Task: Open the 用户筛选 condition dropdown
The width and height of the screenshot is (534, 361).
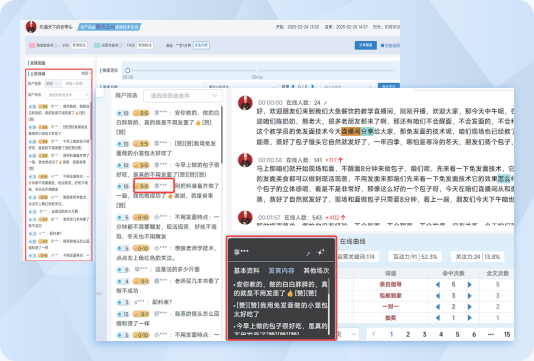Action: [183, 96]
